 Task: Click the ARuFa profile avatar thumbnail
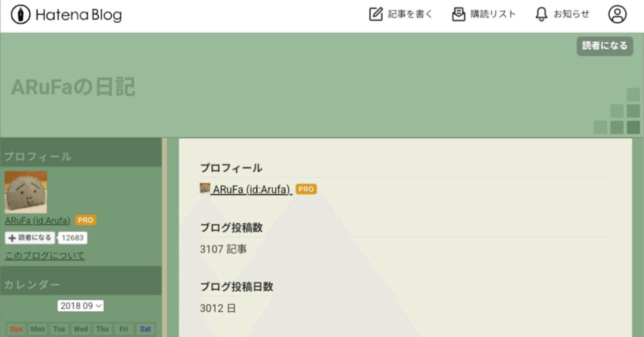(x=26, y=192)
